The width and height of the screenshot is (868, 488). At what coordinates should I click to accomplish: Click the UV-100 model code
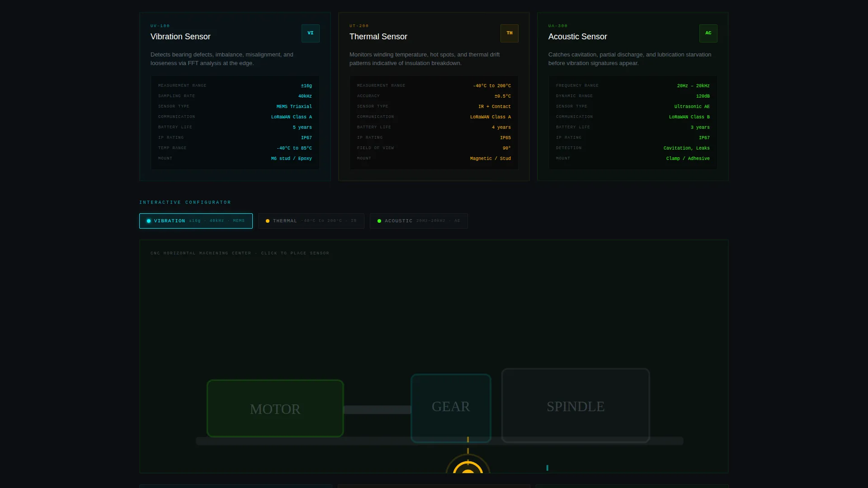pyautogui.click(x=160, y=26)
